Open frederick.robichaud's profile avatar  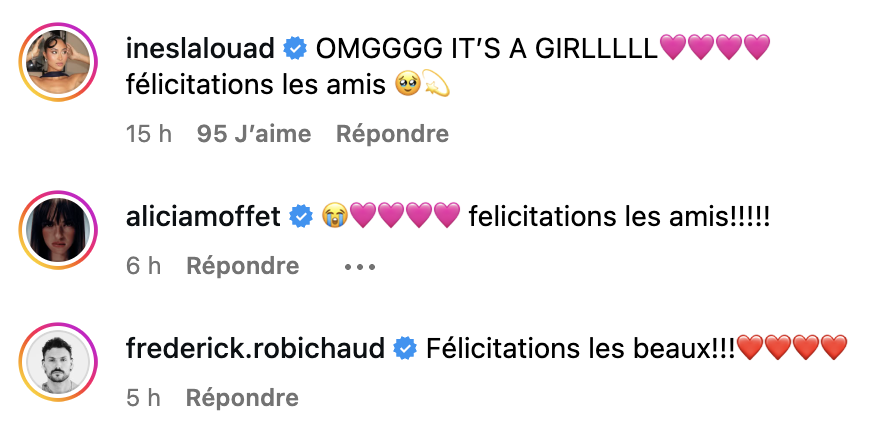point(56,356)
